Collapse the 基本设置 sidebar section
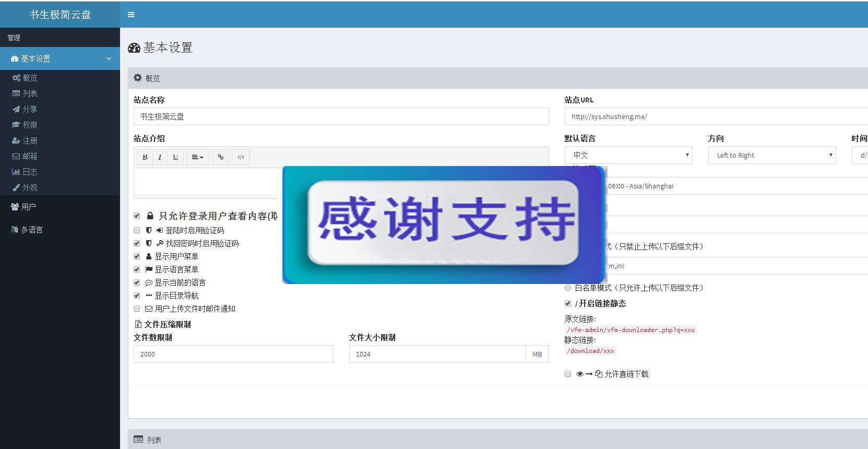Image resolution: width=868 pixels, height=449 pixels. click(60, 58)
